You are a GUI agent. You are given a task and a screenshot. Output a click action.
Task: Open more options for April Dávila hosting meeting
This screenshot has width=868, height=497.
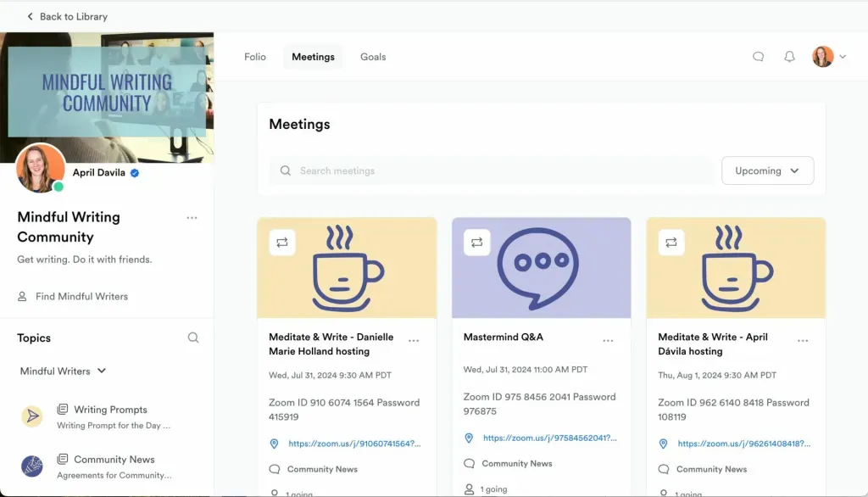(803, 341)
